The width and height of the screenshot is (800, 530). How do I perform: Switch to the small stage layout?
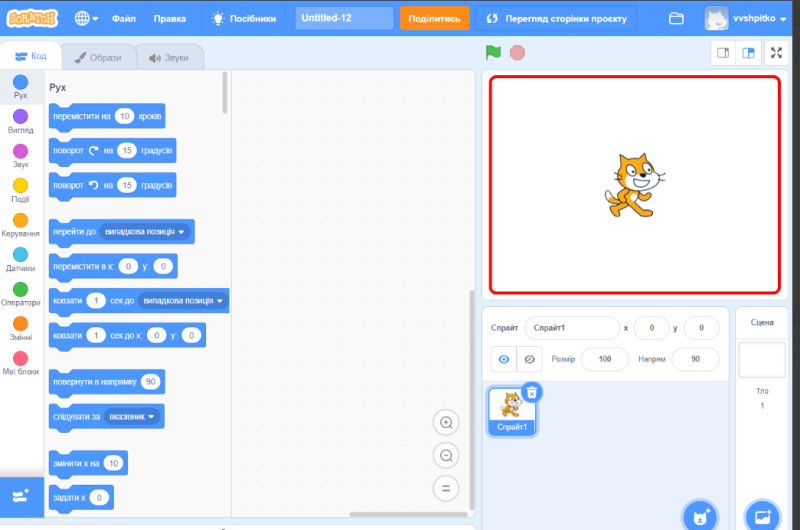[723, 52]
